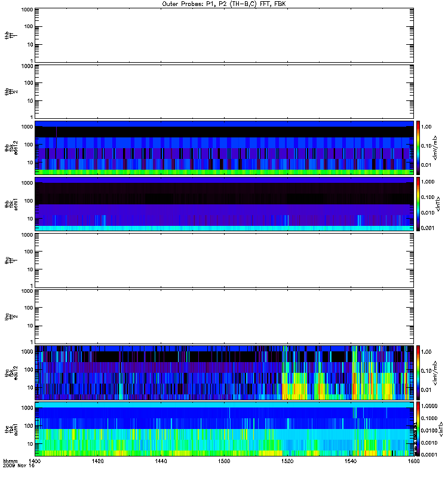Click the "0.010" color bar value
The image size is (448, 478).
pos(428,213)
